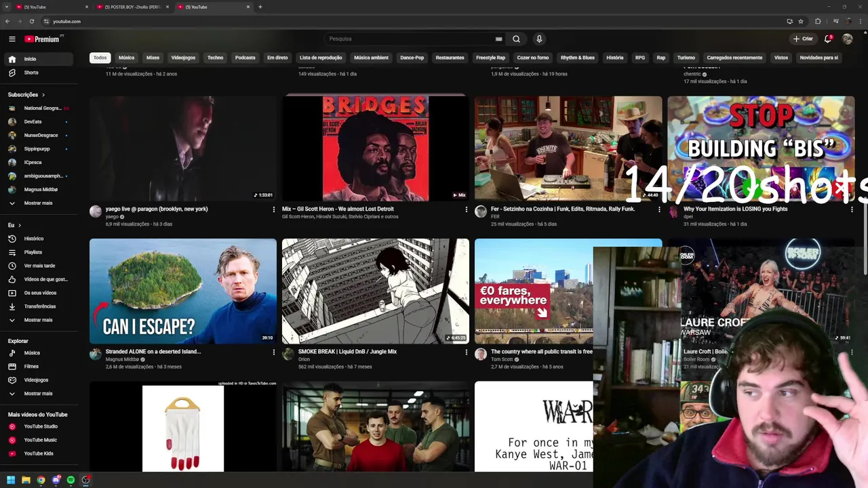
Task: Reload the page in Chrome
Action: (31, 21)
